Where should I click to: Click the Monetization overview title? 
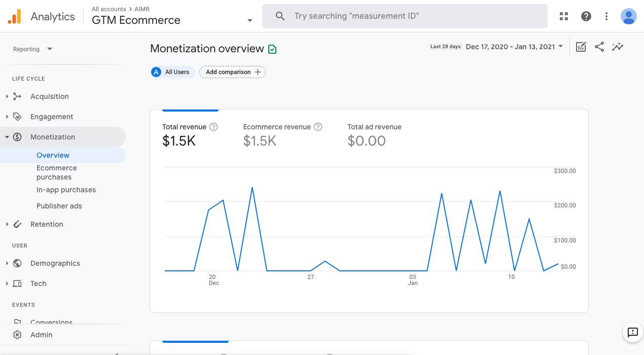coord(207,49)
